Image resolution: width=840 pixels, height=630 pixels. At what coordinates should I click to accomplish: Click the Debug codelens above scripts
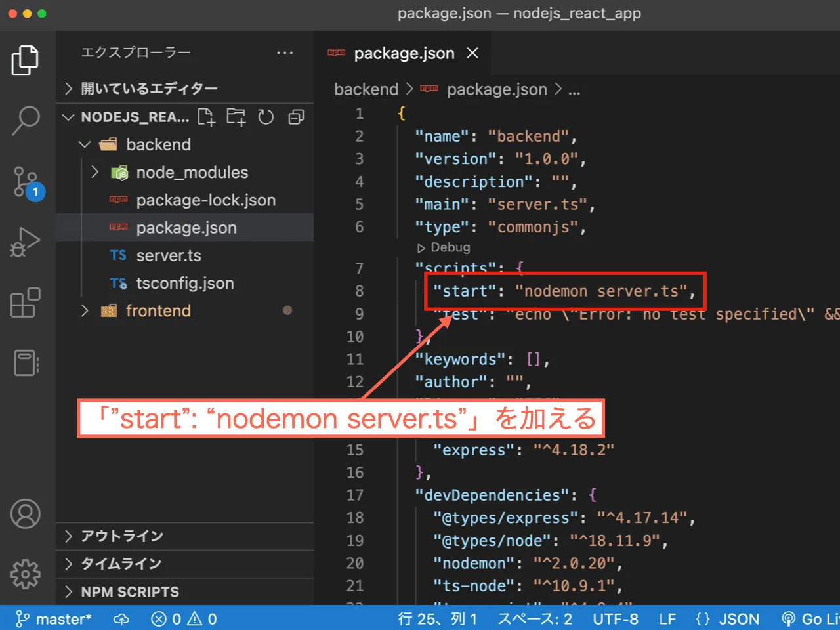click(x=444, y=247)
